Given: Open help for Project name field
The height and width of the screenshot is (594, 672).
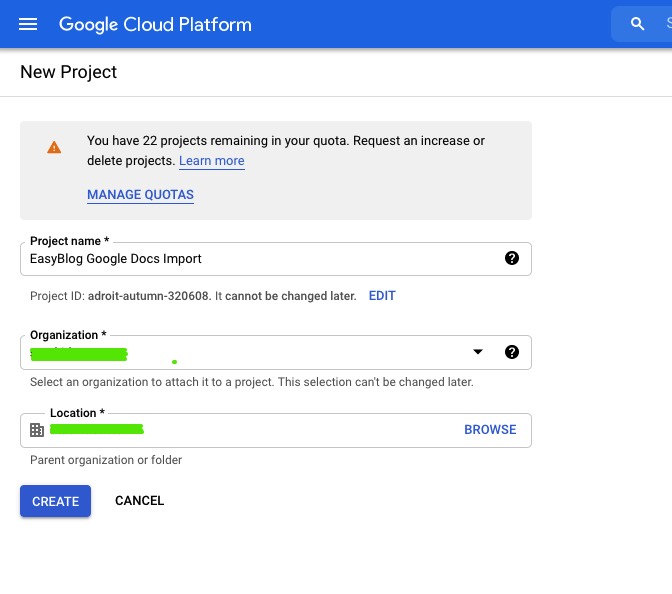Looking at the screenshot, I should click(x=512, y=258).
